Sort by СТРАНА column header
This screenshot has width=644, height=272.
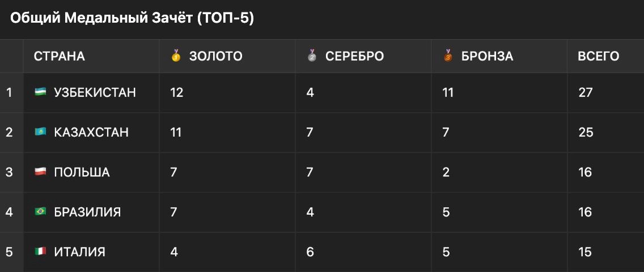point(59,56)
